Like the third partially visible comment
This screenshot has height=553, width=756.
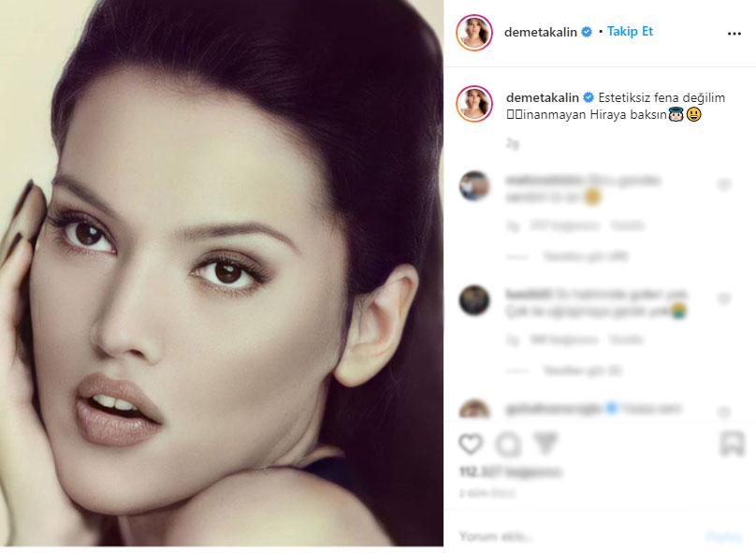723,413
